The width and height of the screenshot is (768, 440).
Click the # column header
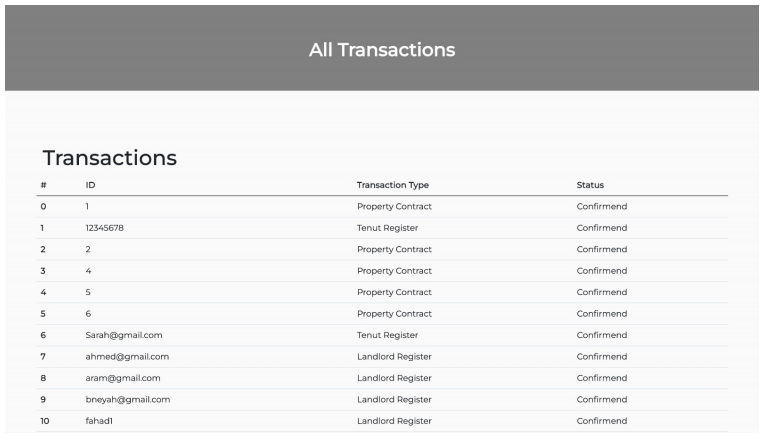point(44,185)
